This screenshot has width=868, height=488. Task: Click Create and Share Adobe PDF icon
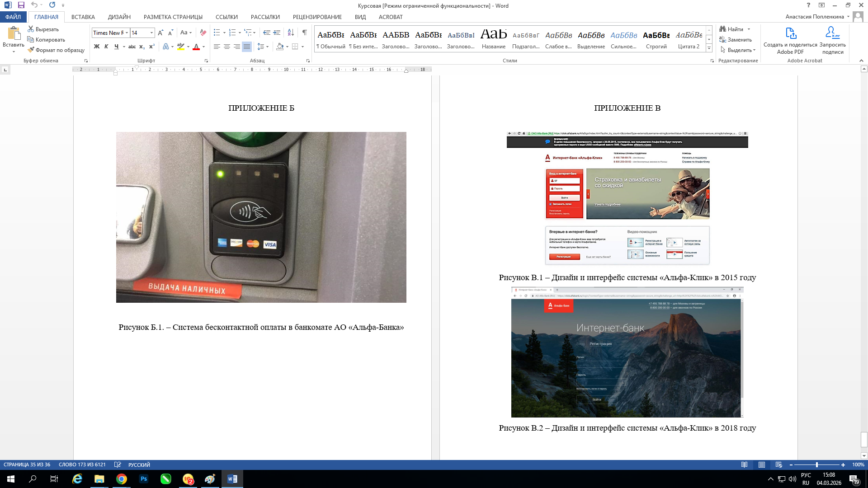tap(790, 34)
